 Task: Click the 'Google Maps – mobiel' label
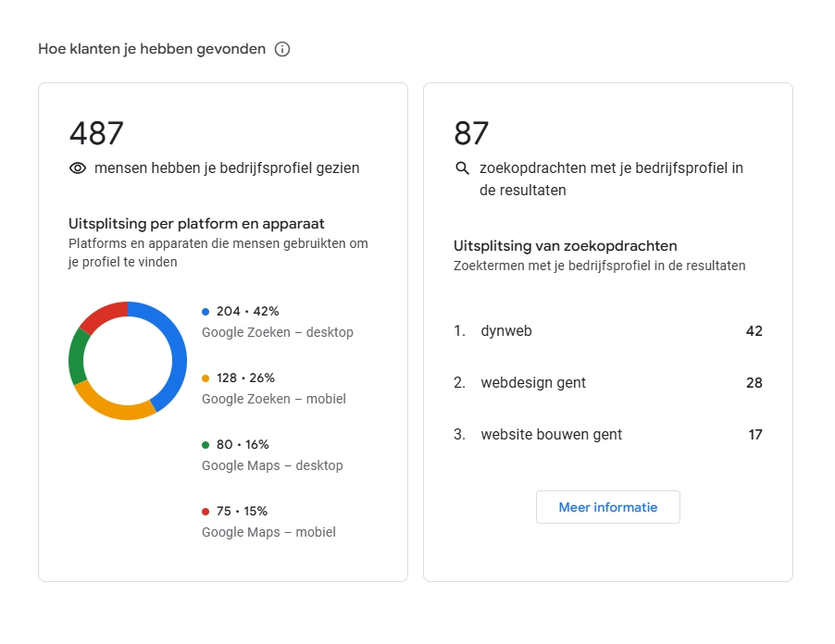click(269, 532)
